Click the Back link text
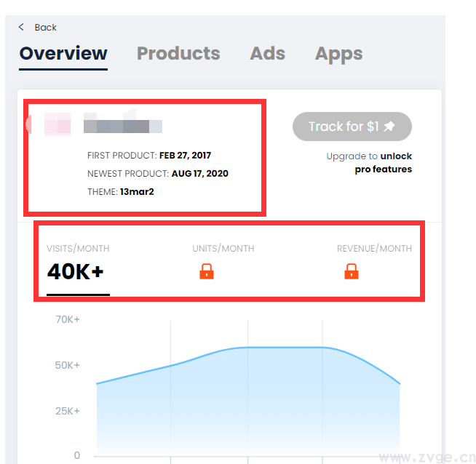The height and width of the screenshot is (464, 476). [46, 28]
